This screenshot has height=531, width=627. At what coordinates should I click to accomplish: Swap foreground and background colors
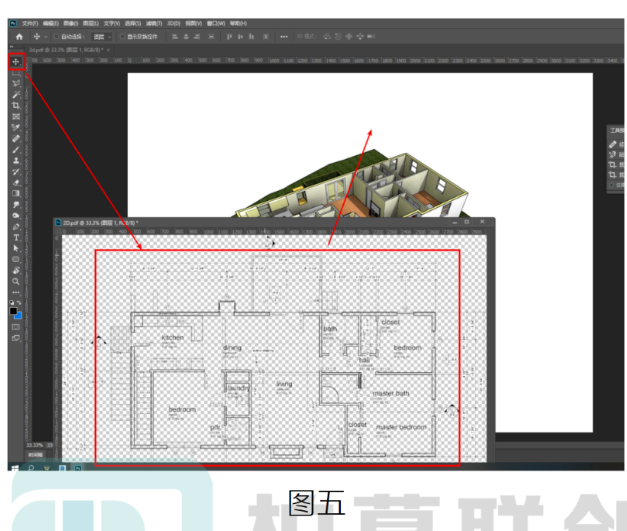(19, 303)
